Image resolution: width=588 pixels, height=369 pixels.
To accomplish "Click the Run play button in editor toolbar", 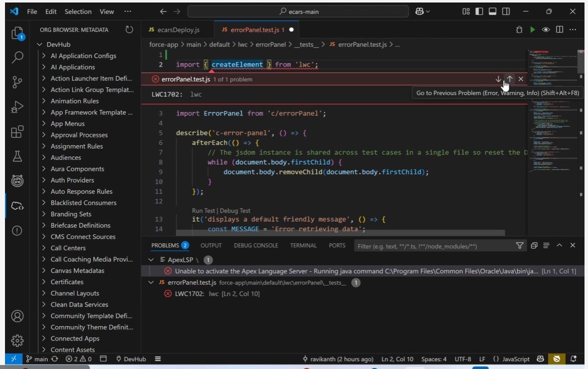I will click(x=533, y=29).
